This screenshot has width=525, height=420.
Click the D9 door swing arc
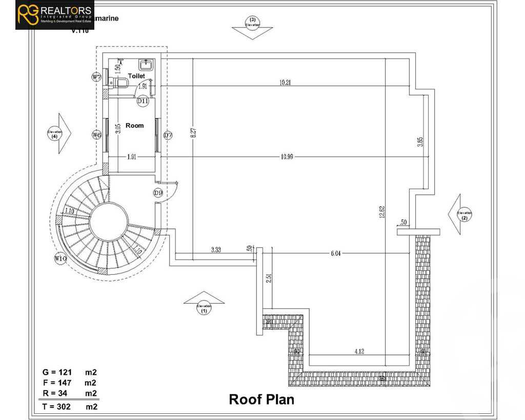168,192
